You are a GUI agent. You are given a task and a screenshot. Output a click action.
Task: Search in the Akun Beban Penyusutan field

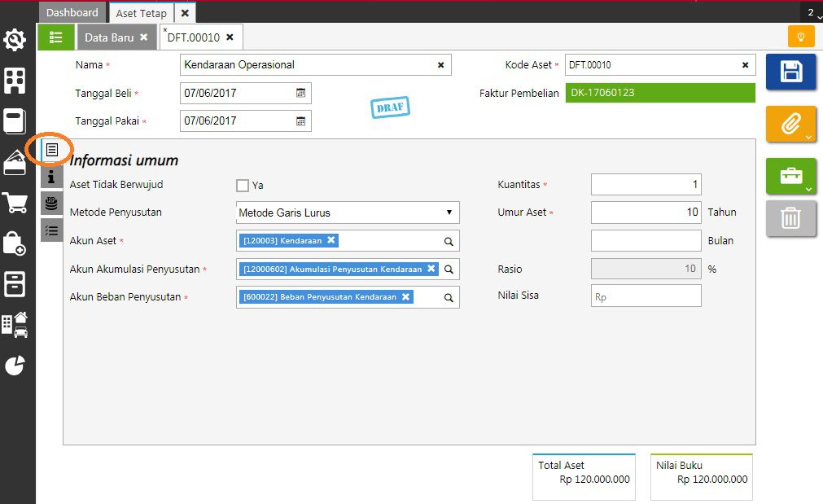pyautogui.click(x=449, y=298)
